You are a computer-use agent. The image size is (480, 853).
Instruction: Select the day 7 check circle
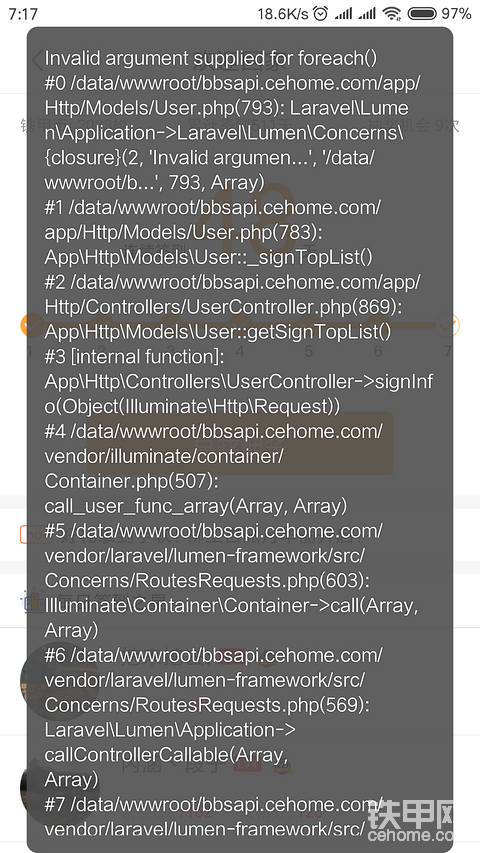click(x=448, y=325)
